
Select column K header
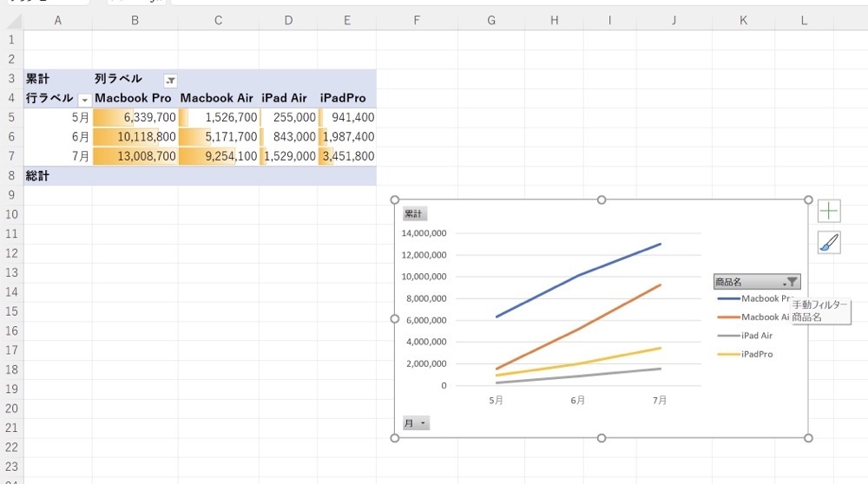743,21
